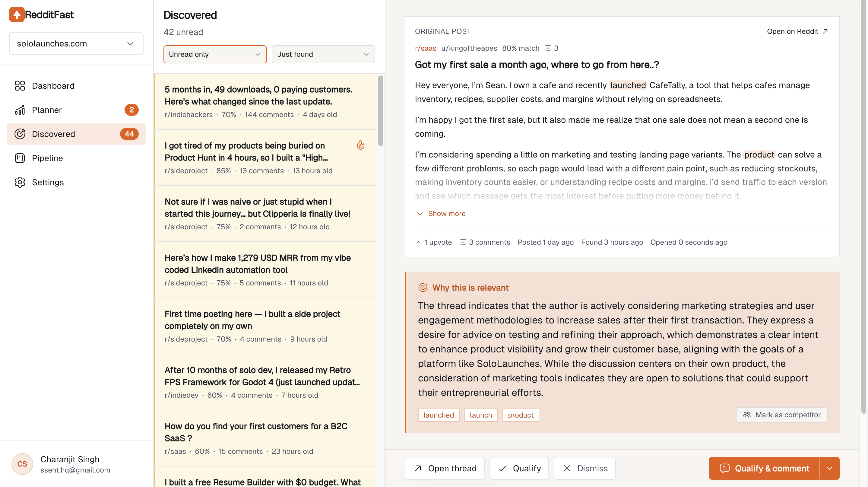Click the RedditFast logo icon
Screen dimensions: 868x487
click(x=17, y=14)
